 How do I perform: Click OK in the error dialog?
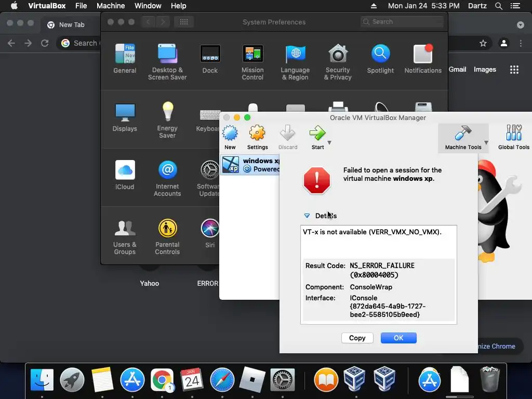398,338
